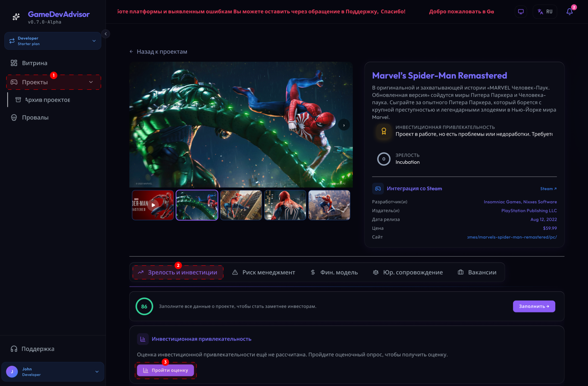Click the Steam integration gamepad icon
Viewport: 588px width, 386px height.
pos(378,189)
